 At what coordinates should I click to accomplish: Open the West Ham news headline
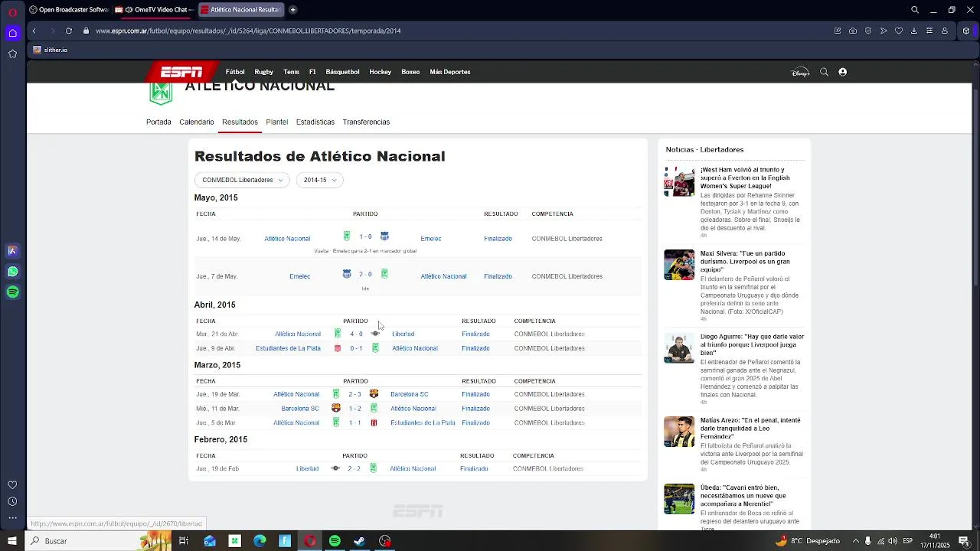(743, 178)
